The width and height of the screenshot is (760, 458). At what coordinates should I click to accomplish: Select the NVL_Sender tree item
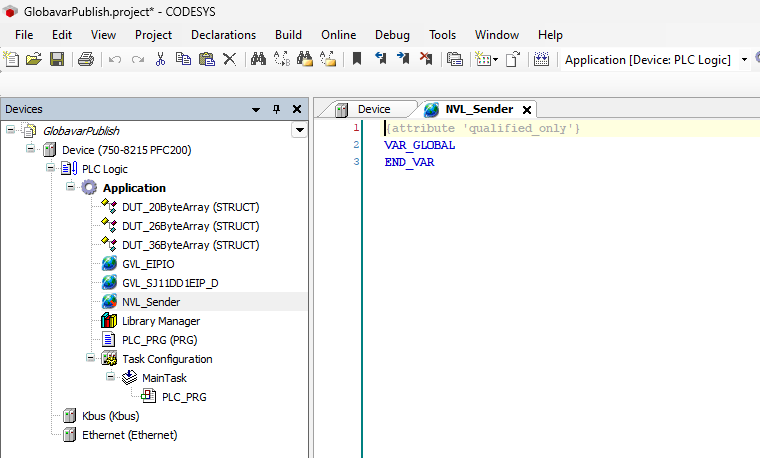(151, 302)
